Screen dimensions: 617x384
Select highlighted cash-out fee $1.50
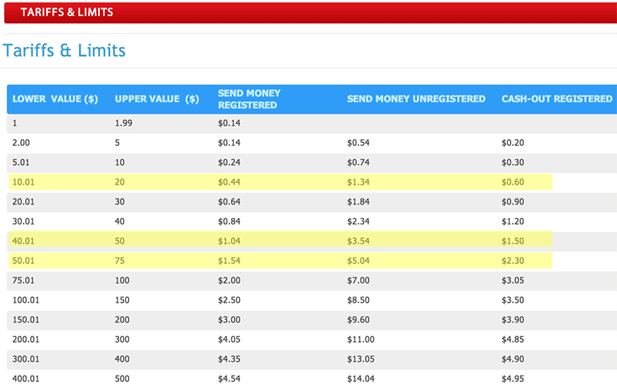[x=513, y=241]
